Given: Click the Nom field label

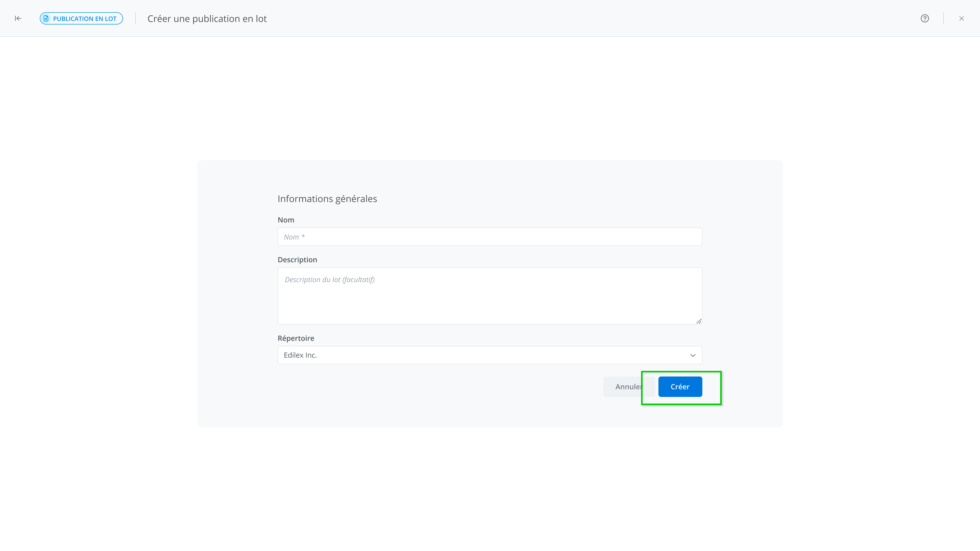Looking at the screenshot, I should (x=286, y=220).
